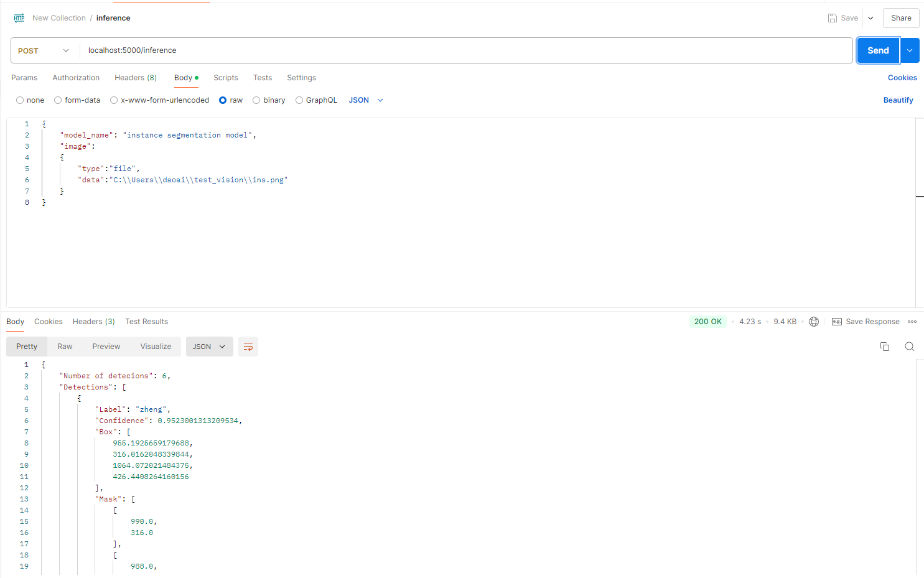Beautify the request body JSON
Viewport: 924px width, 578px height.
(898, 100)
